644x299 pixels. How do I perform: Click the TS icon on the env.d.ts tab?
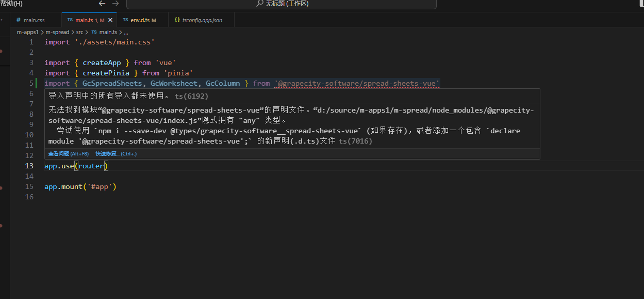(x=125, y=20)
